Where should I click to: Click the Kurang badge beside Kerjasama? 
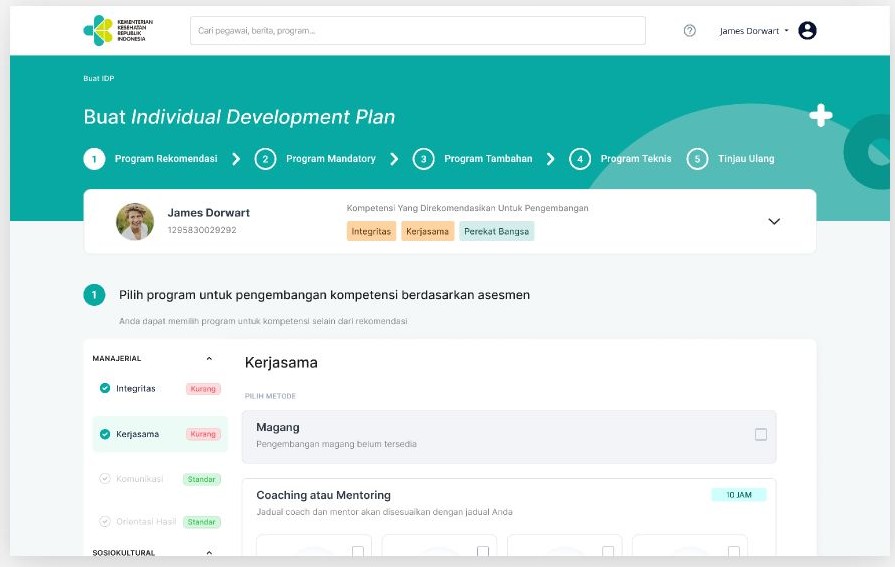point(203,434)
